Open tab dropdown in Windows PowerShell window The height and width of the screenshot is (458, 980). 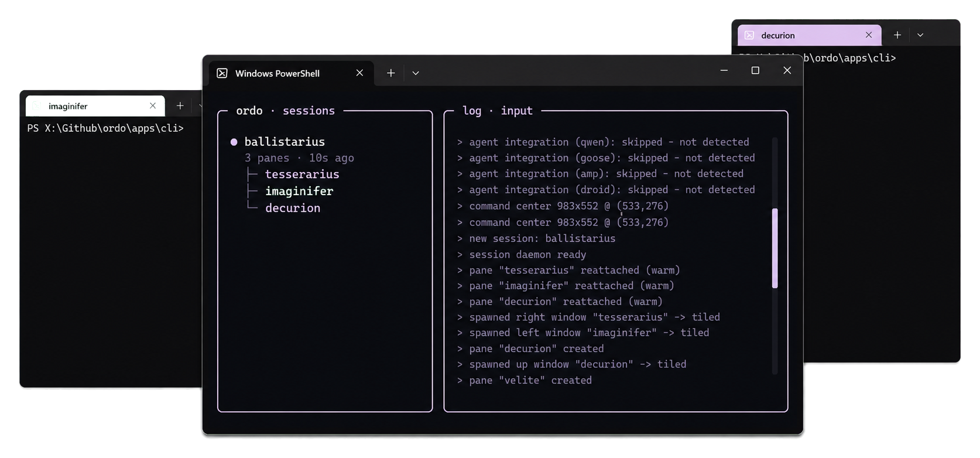(x=416, y=73)
